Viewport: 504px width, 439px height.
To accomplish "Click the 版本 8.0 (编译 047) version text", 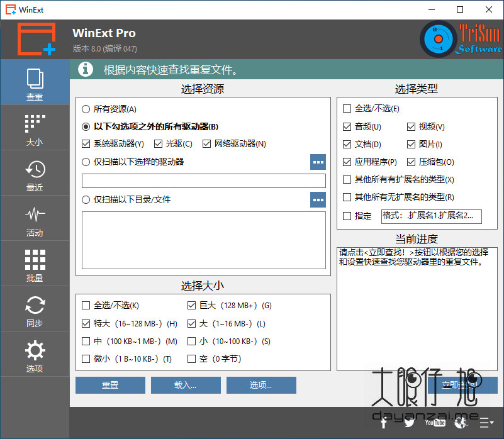I will [105, 48].
